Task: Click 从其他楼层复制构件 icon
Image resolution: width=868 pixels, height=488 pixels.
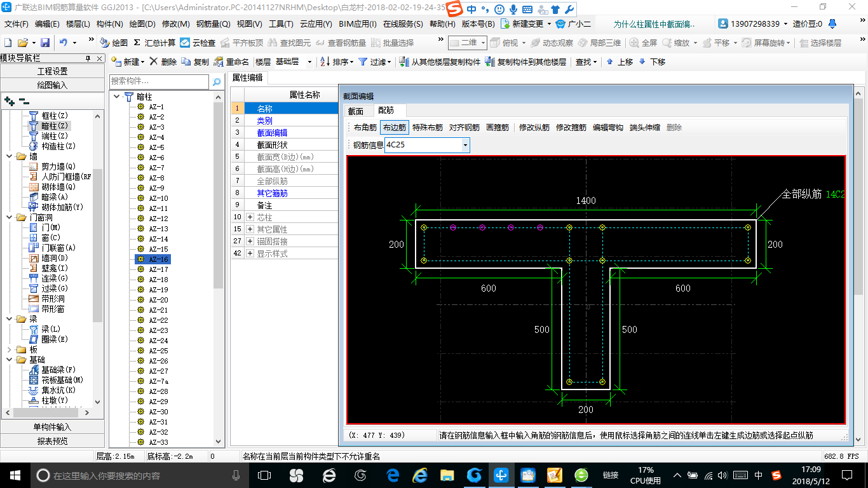Action: (x=404, y=62)
